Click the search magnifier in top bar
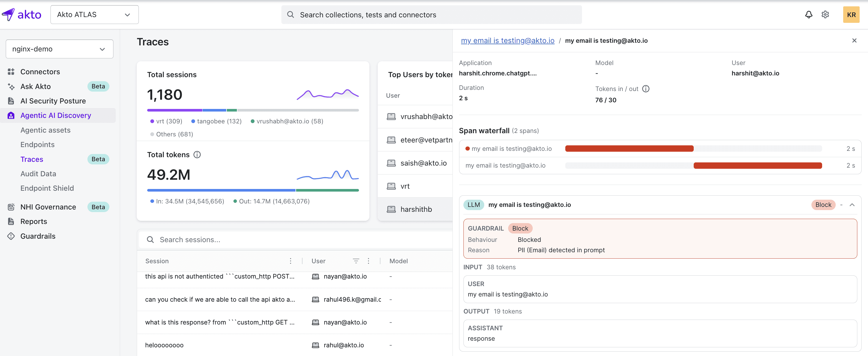The width and height of the screenshot is (868, 356). coord(291,14)
